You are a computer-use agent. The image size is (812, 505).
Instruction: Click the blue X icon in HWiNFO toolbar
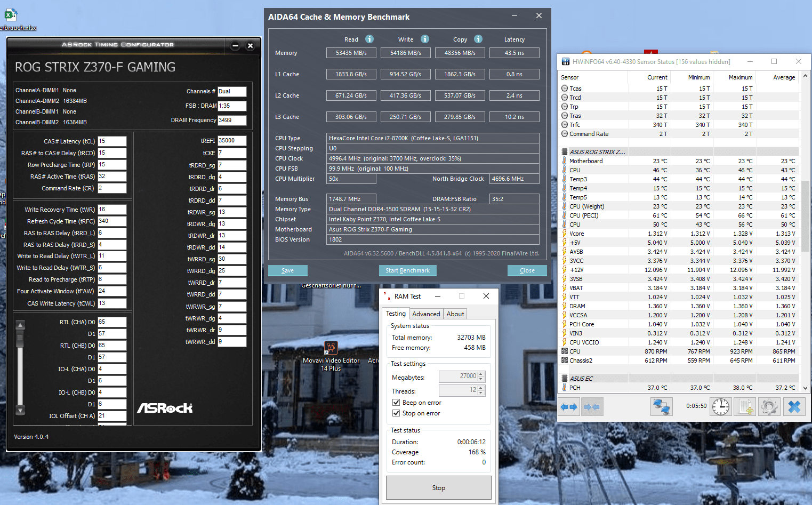[x=794, y=407]
